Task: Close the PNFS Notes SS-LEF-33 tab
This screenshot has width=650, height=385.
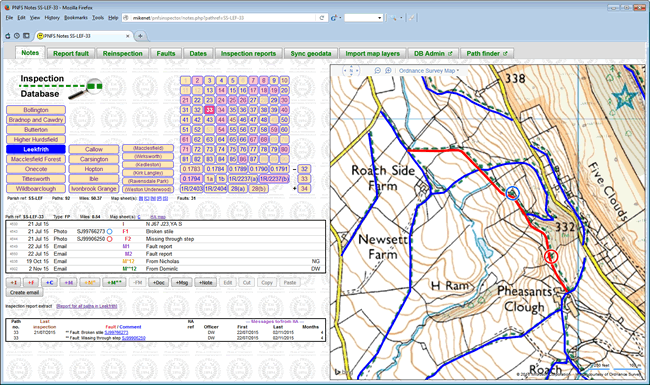Action: (127, 36)
